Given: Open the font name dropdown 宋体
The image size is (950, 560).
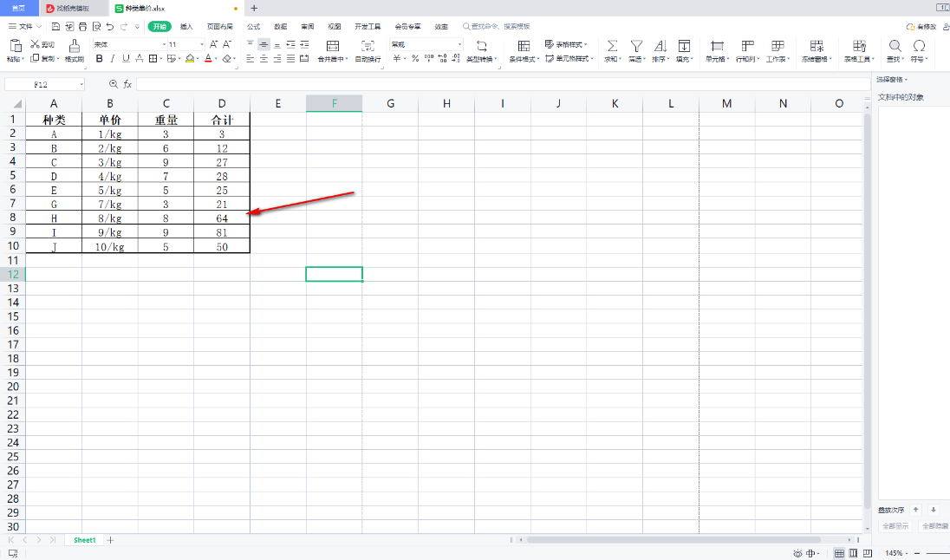Looking at the screenshot, I should (130, 44).
